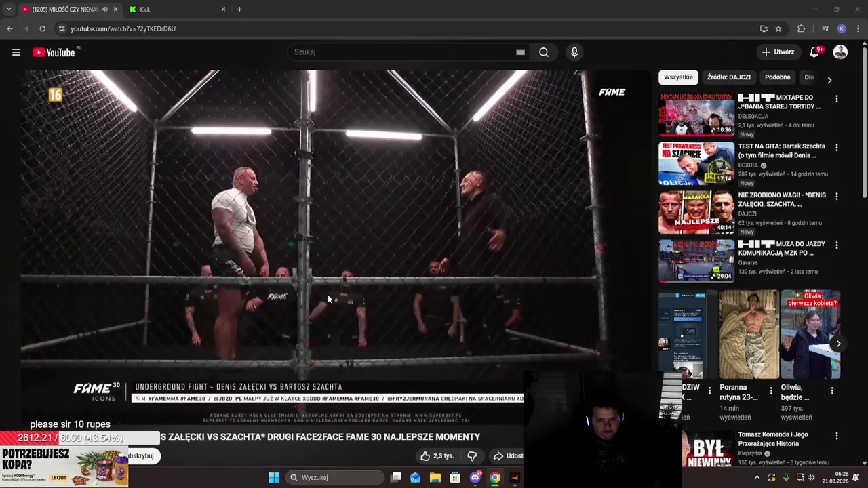The height and width of the screenshot is (488, 868).
Task: Open more options for MIXTAPE video
Action: pyautogui.click(x=836, y=99)
